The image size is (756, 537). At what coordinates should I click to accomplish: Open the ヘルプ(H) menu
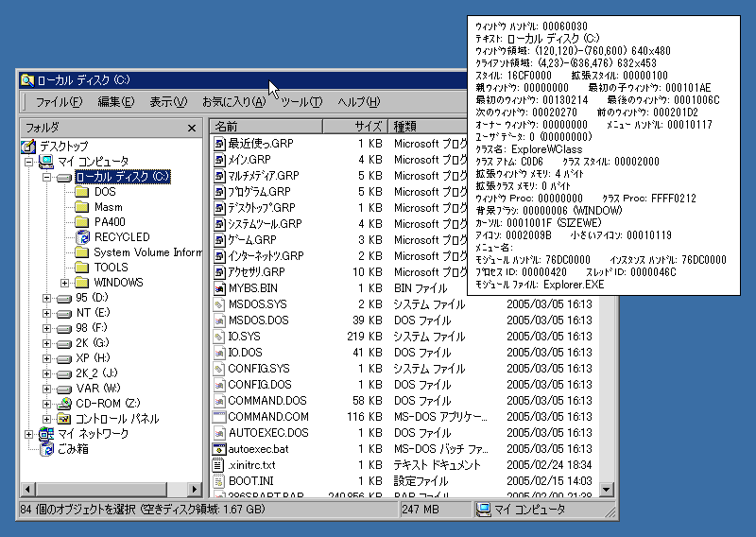pos(359,102)
